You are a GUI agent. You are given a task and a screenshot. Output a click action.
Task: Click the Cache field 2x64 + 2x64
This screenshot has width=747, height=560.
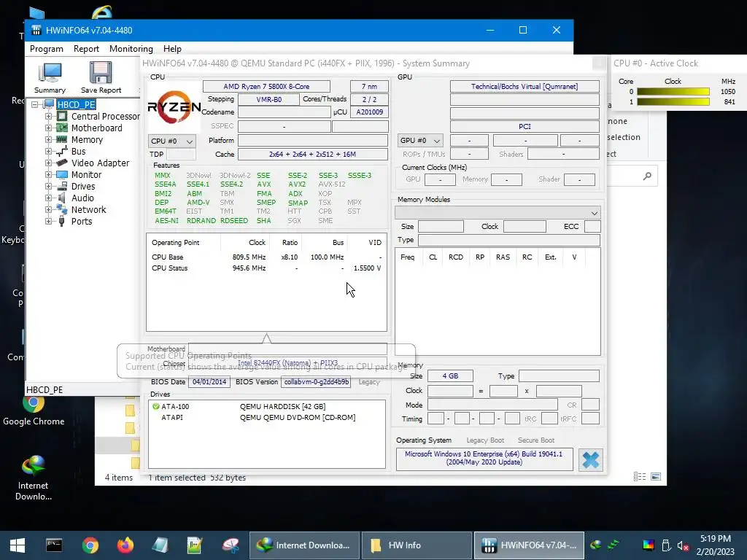click(312, 155)
